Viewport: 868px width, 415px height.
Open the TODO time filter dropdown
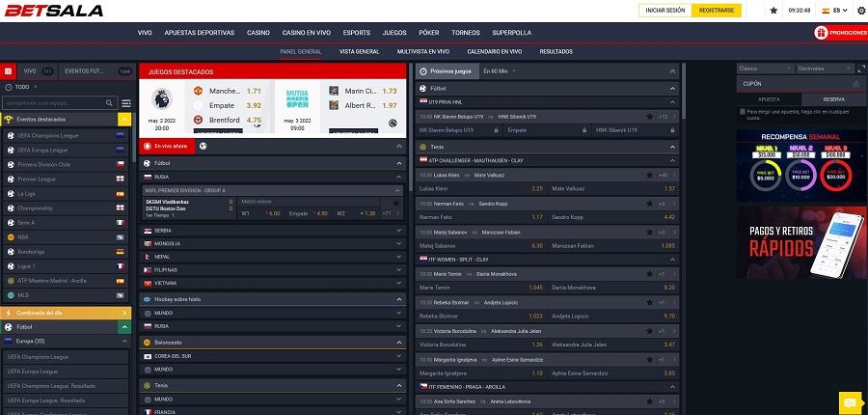(20, 87)
